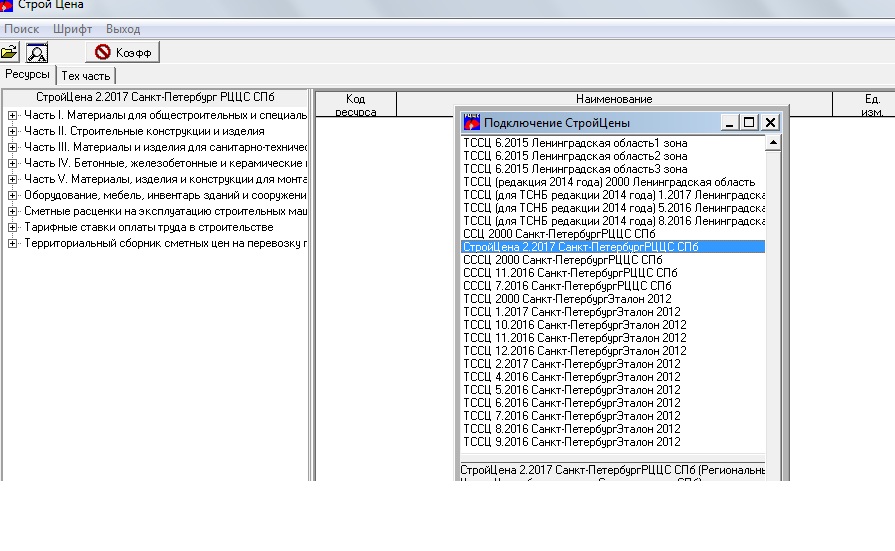
Task: Select ССЦ 2000 Санкт-ПетербургРЦЦС СПб
Action: (612, 234)
